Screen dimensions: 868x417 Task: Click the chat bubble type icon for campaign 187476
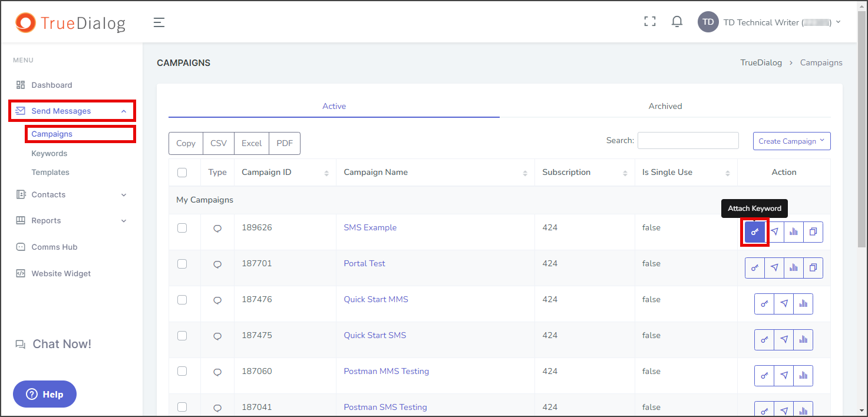tap(217, 300)
